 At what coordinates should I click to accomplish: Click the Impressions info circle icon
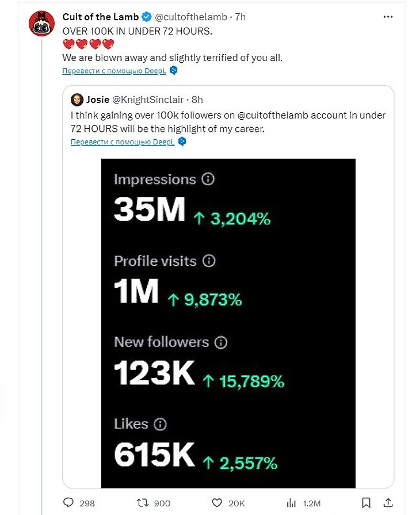click(208, 179)
